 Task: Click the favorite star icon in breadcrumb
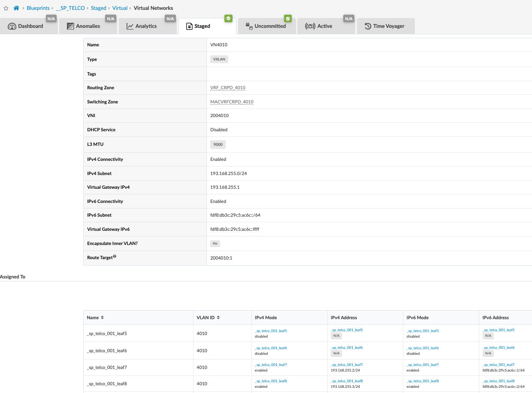[x=6, y=8]
